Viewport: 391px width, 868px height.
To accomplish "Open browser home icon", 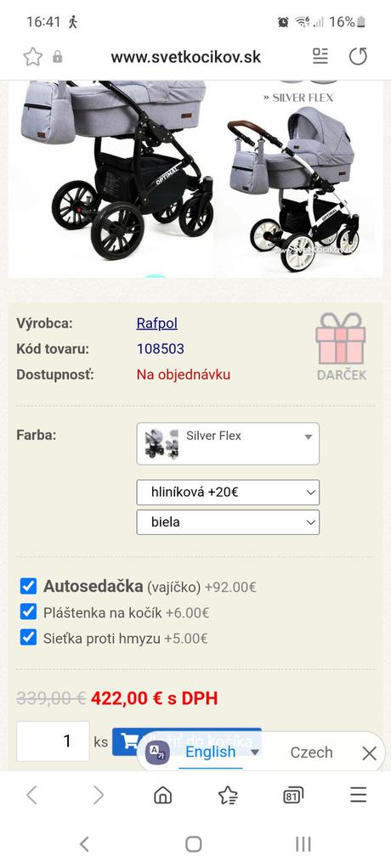I will (x=162, y=796).
